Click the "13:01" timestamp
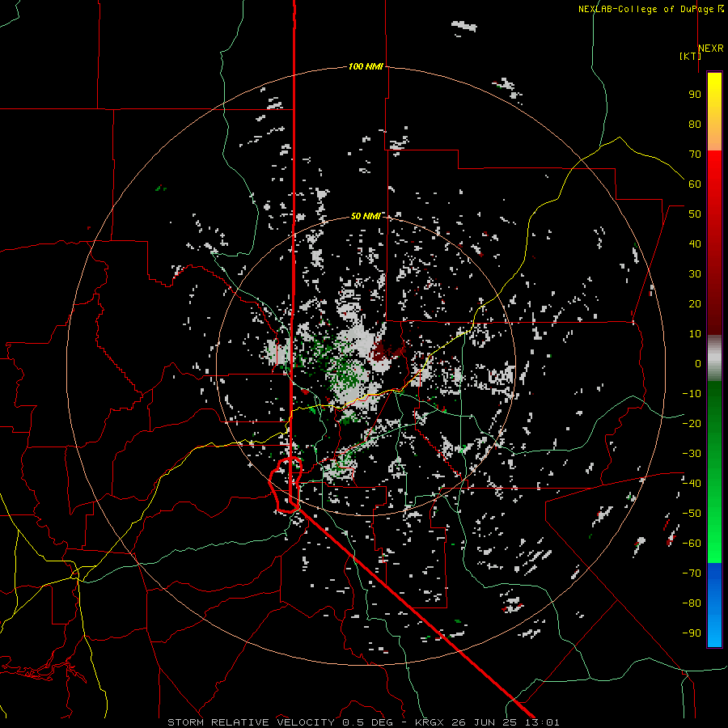The width and height of the screenshot is (728, 728). coord(541,722)
